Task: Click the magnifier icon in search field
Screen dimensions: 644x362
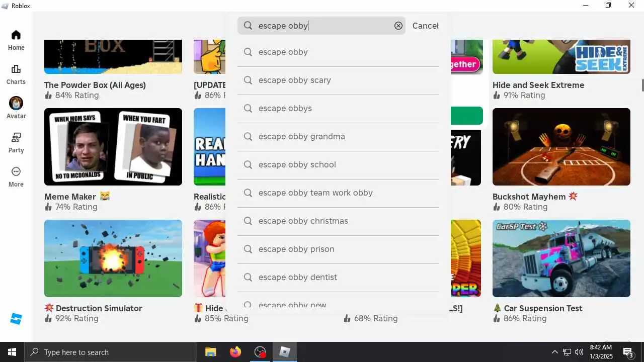Action: [248, 26]
